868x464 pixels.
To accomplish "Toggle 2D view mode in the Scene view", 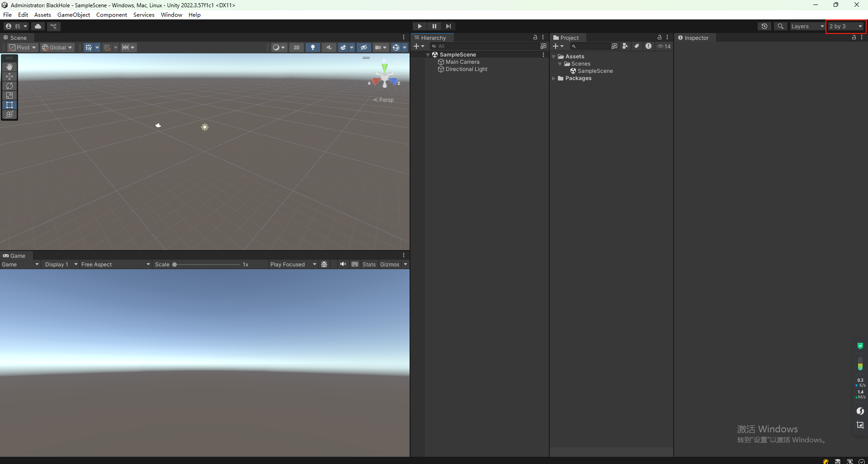I will pos(297,47).
